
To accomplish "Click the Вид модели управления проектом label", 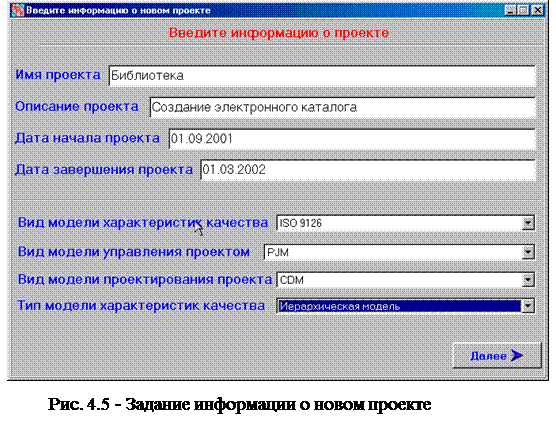I will 134,251.
